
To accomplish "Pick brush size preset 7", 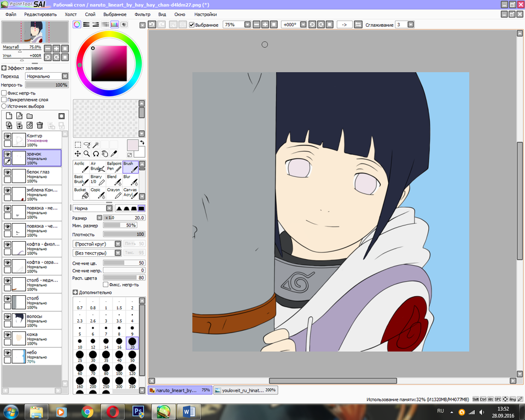I will point(106,330).
